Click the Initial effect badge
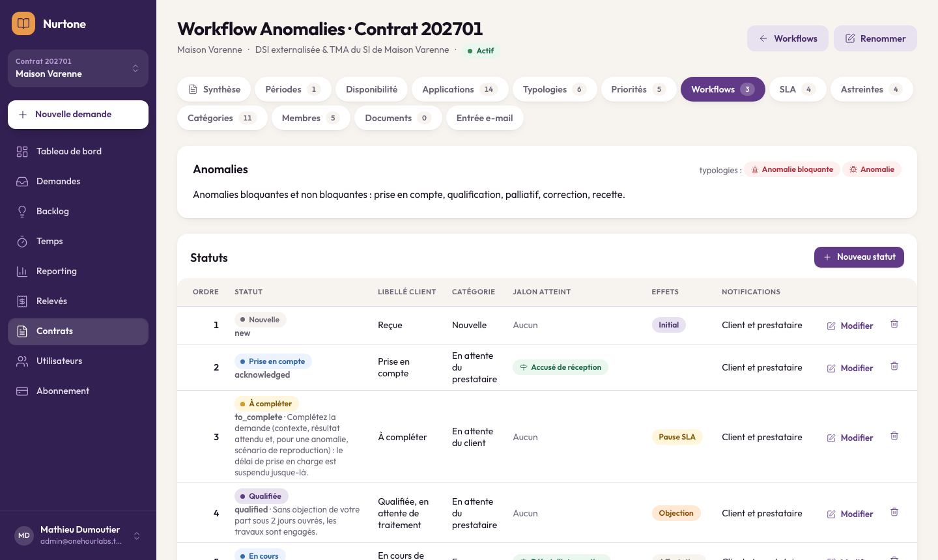 pos(669,325)
